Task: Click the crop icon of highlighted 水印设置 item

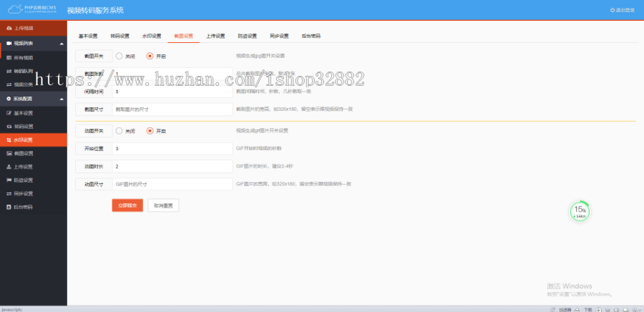Action: point(9,140)
